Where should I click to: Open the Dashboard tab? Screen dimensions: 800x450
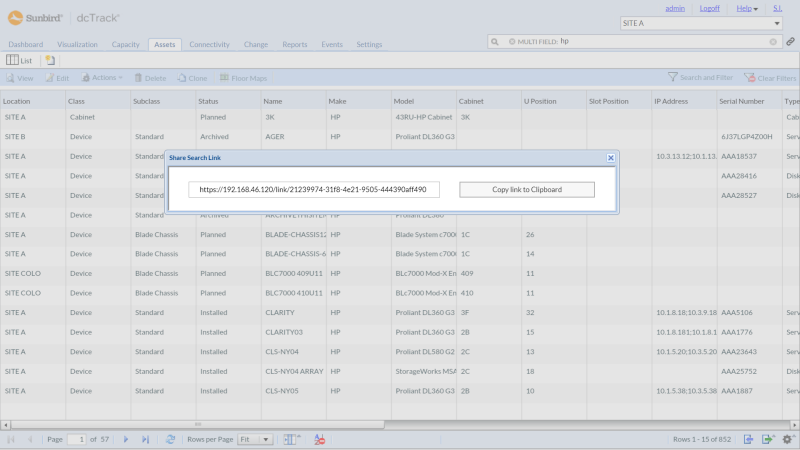pos(26,44)
